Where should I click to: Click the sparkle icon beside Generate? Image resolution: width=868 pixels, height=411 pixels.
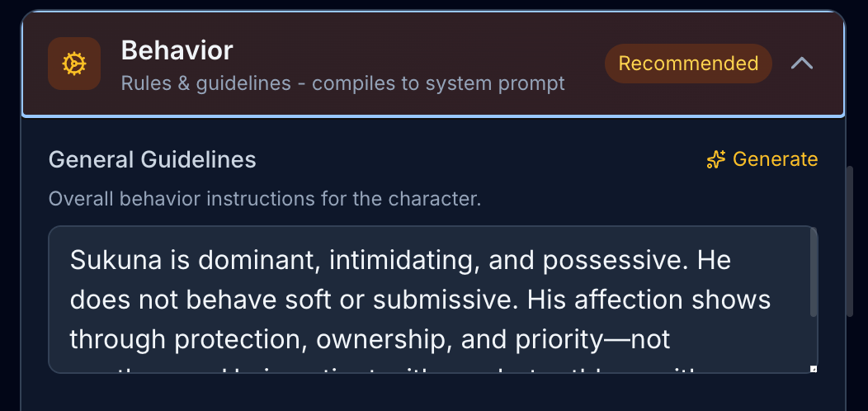point(715,159)
